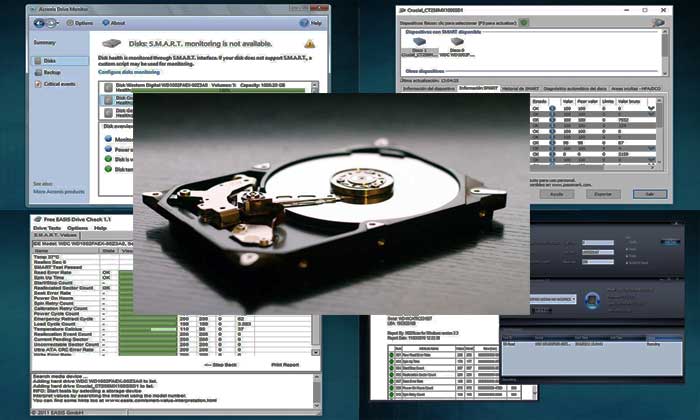
Task: Select the Current Pending Sector row
Action: pos(172,340)
